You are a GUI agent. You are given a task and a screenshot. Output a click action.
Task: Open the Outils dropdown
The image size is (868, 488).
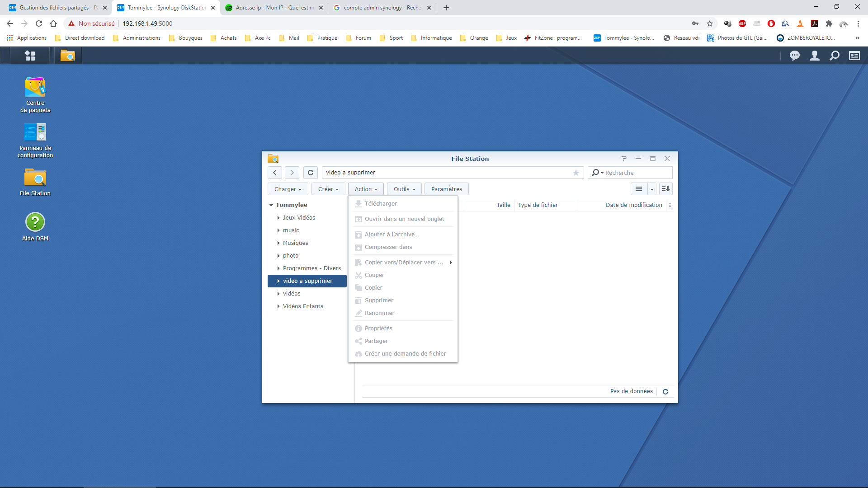click(x=404, y=189)
